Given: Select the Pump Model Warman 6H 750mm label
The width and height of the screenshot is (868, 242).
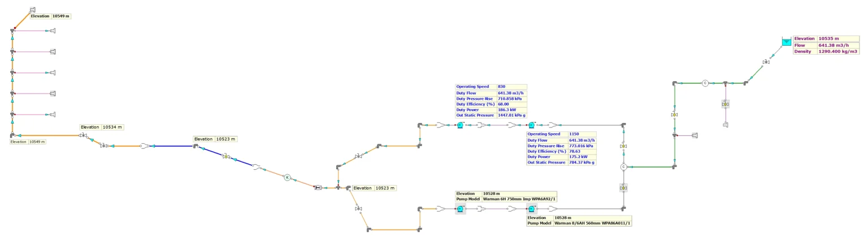Looking at the screenshot, I should point(506,199).
